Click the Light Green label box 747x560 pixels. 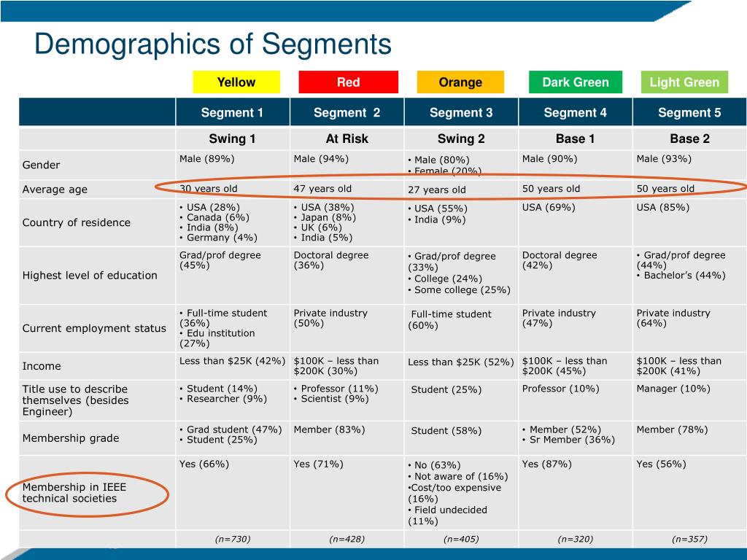point(684,82)
